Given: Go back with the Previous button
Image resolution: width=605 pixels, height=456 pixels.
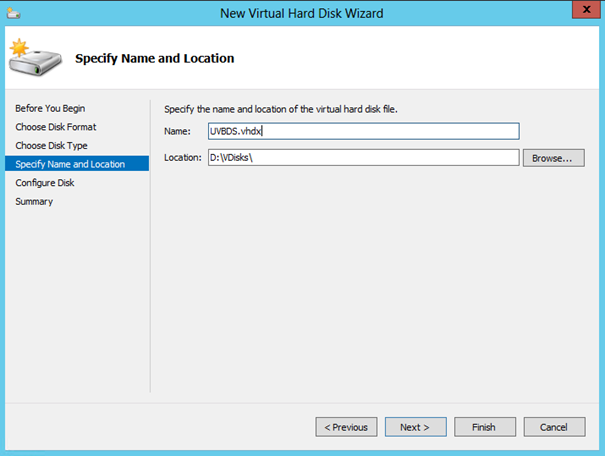Looking at the screenshot, I should pos(346,427).
